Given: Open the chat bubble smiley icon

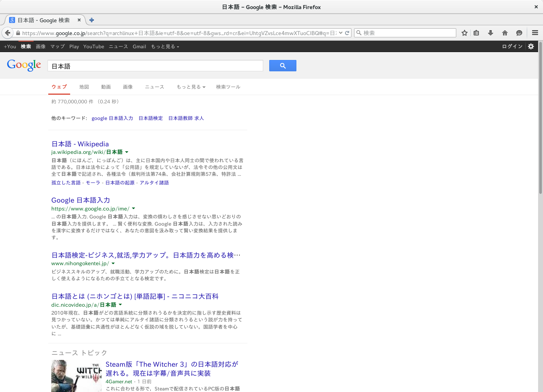Looking at the screenshot, I should tap(519, 33).
